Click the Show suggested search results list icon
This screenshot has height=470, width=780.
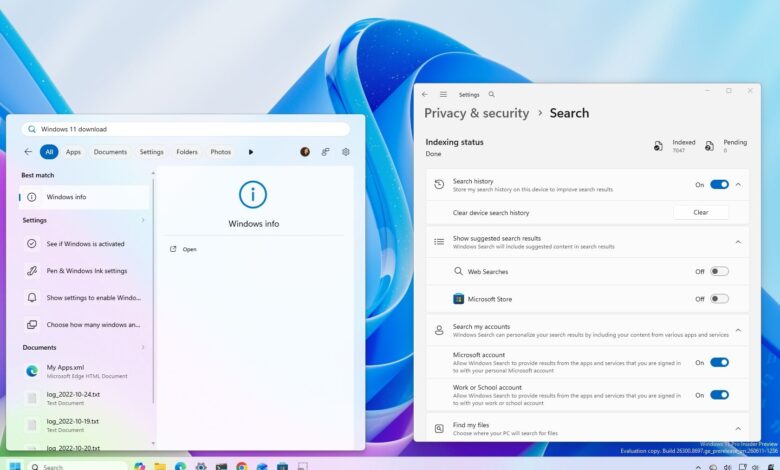439,242
